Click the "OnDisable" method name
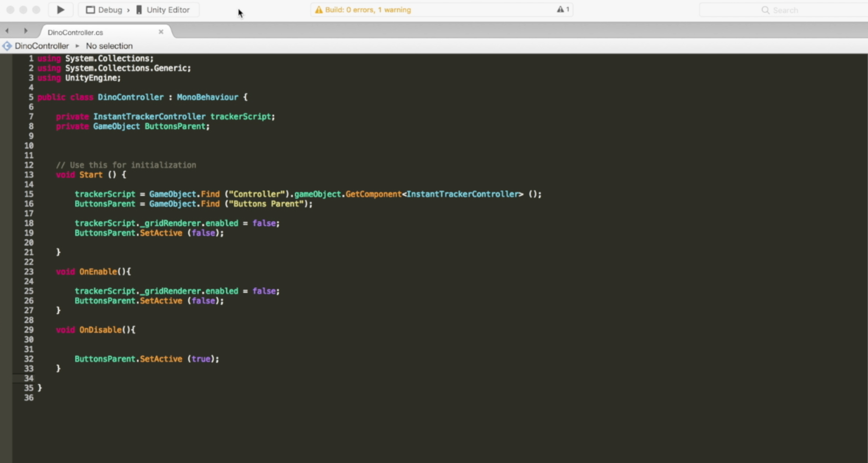868x463 pixels. point(101,330)
